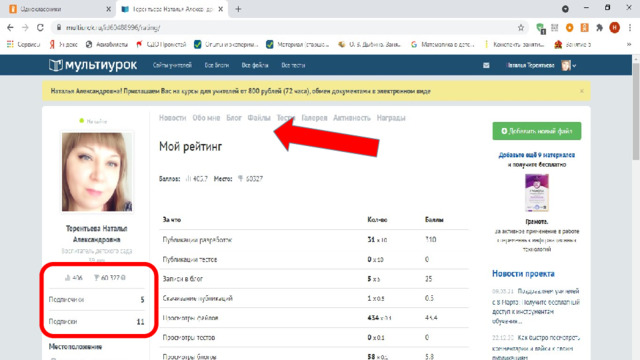Open messages envelope icon in header

coord(486,65)
